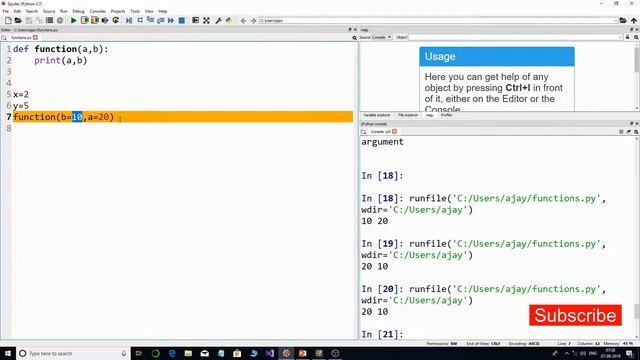This screenshot has height=360, width=640.
Task: Switch to the Profiler tab
Action: (x=447, y=116)
